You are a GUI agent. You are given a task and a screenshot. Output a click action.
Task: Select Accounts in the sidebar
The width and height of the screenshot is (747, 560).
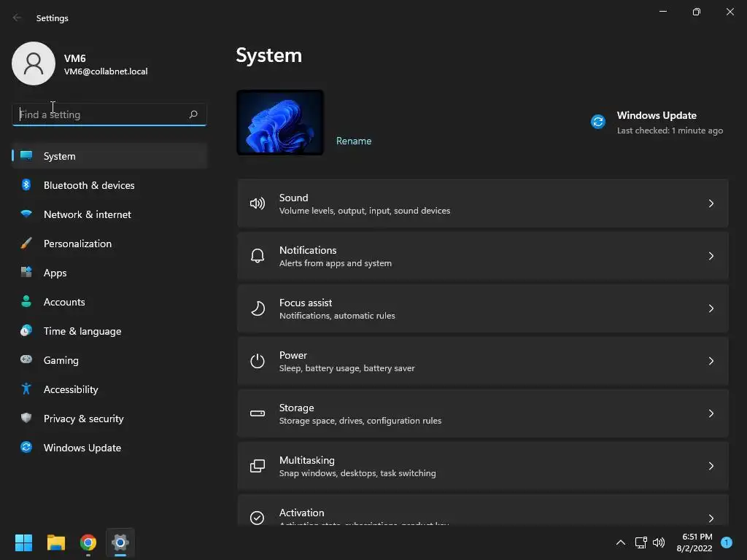[64, 302]
